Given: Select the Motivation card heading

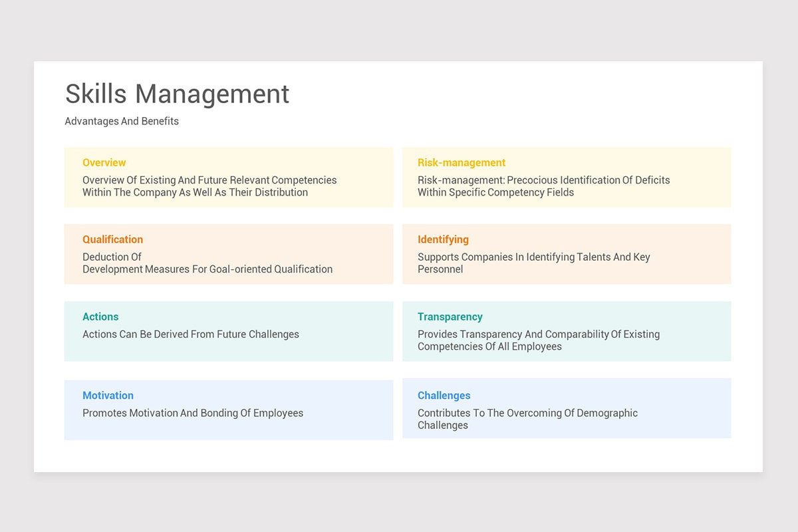Looking at the screenshot, I should 108,395.
